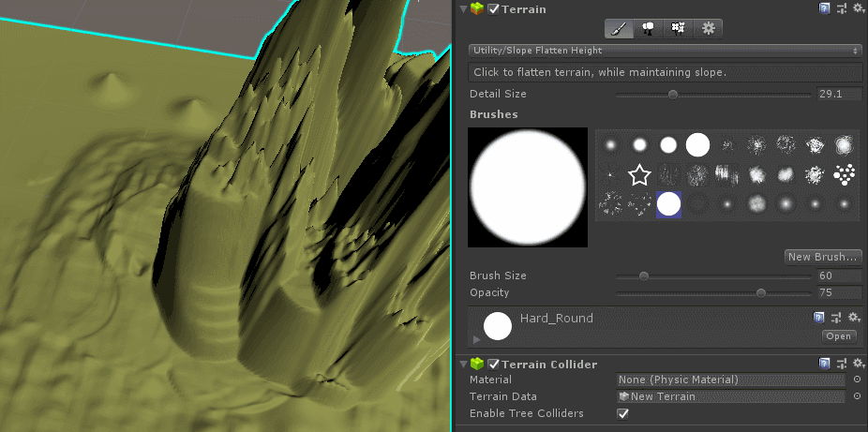Disable the Terrain component checkbox

(x=493, y=8)
